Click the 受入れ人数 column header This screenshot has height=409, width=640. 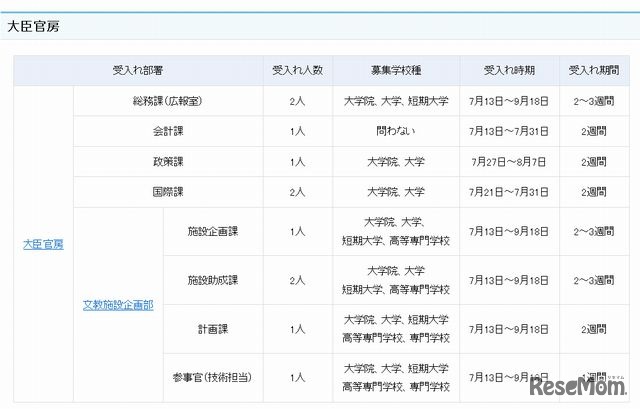[x=298, y=70]
